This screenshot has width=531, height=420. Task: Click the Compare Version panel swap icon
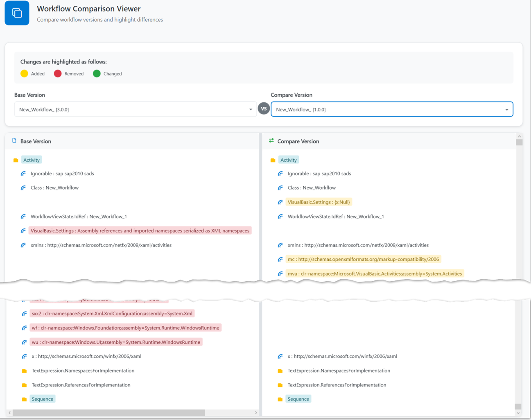point(271,140)
